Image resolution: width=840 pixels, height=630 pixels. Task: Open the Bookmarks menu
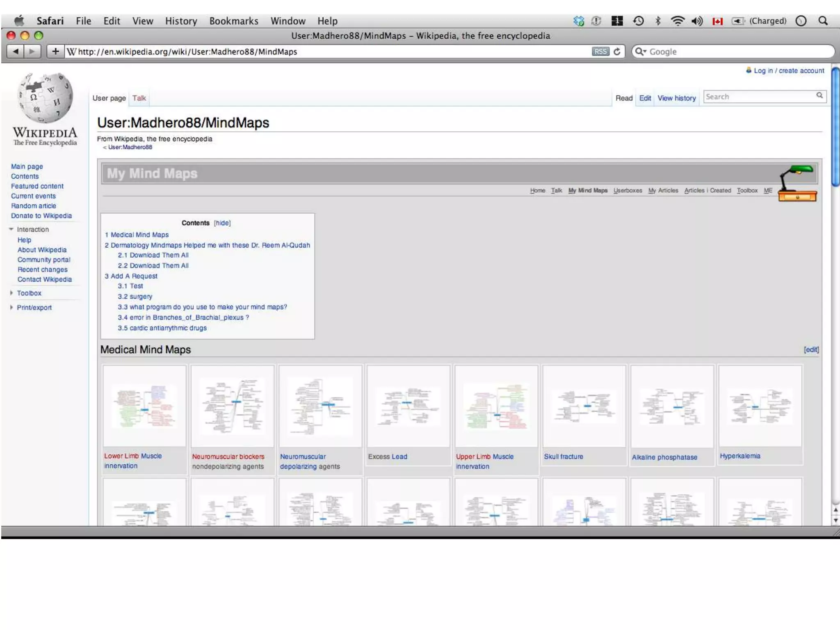point(233,21)
